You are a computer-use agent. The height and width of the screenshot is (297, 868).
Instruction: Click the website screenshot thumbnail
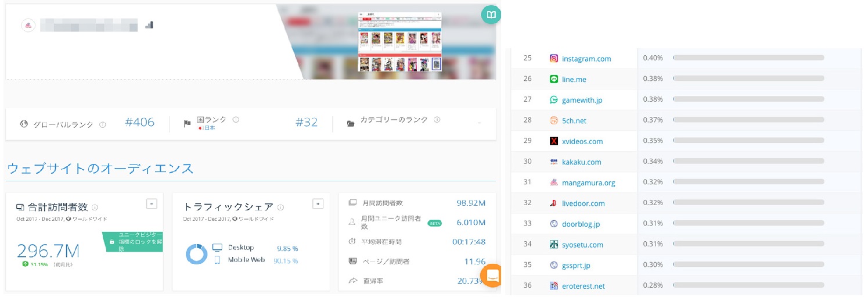coord(399,42)
